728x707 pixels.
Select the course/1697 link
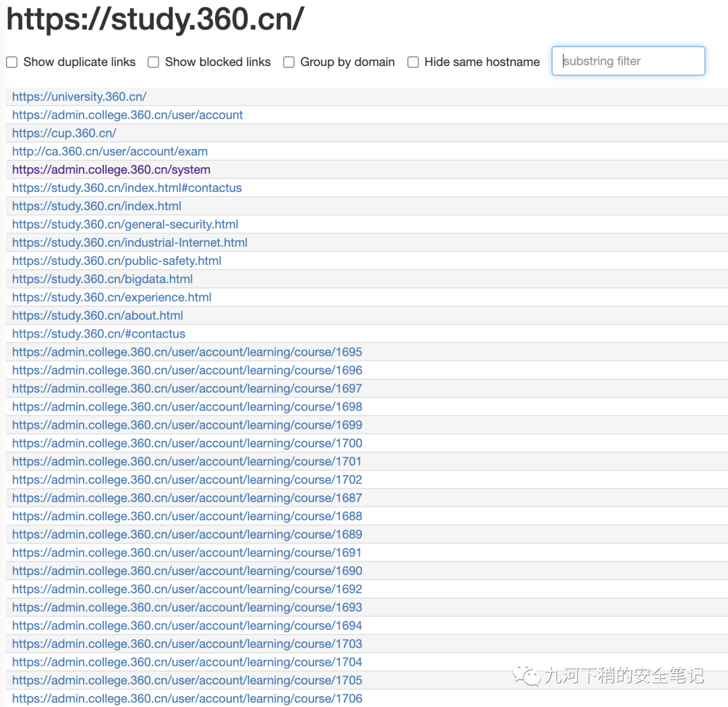click(x=187, y=389)
